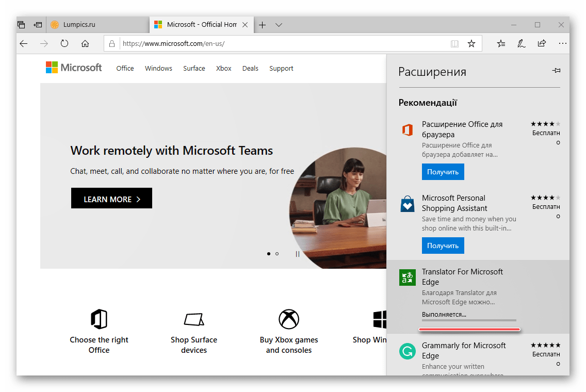Go to Home page icon
Image resolution: width=586 pixels, height=392 pixels.
[85, 44]
